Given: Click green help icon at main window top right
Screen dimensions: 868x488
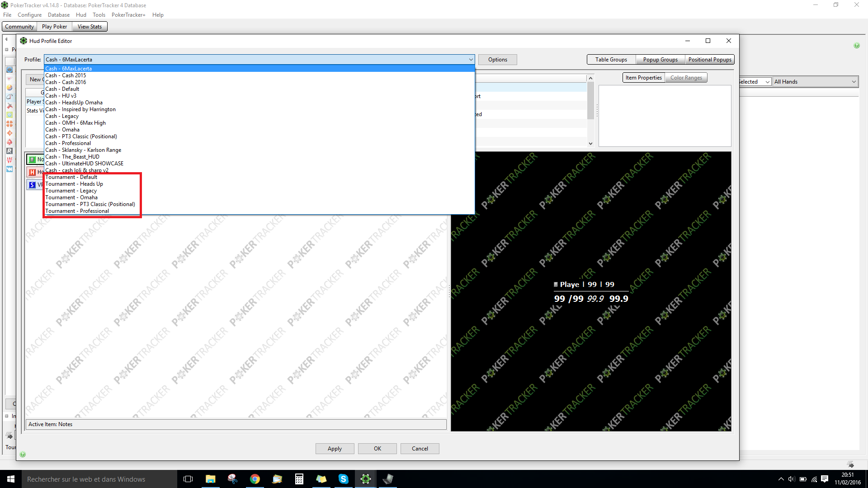Looking at the screenshot, I should 857,46.
